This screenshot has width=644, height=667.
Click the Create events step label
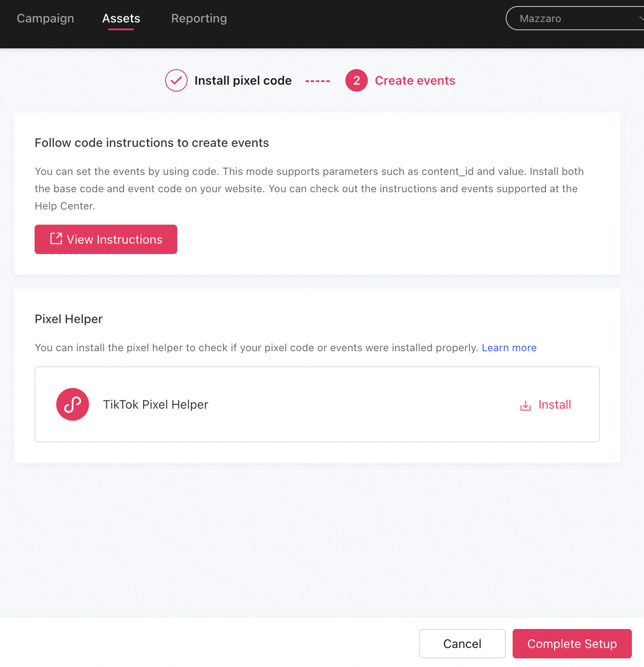point(414,81)
